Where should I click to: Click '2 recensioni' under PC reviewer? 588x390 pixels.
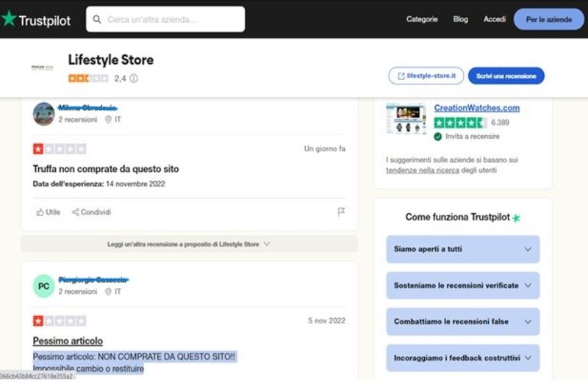coord(78,292)
